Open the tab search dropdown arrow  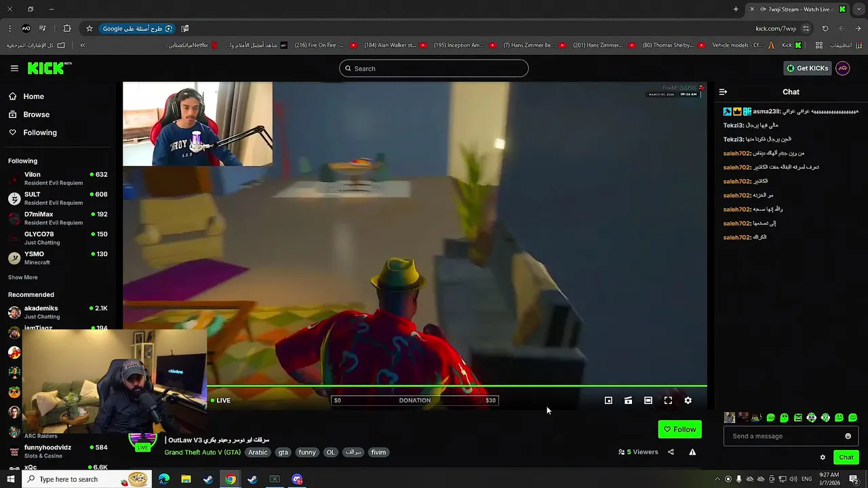pos(859,9)
